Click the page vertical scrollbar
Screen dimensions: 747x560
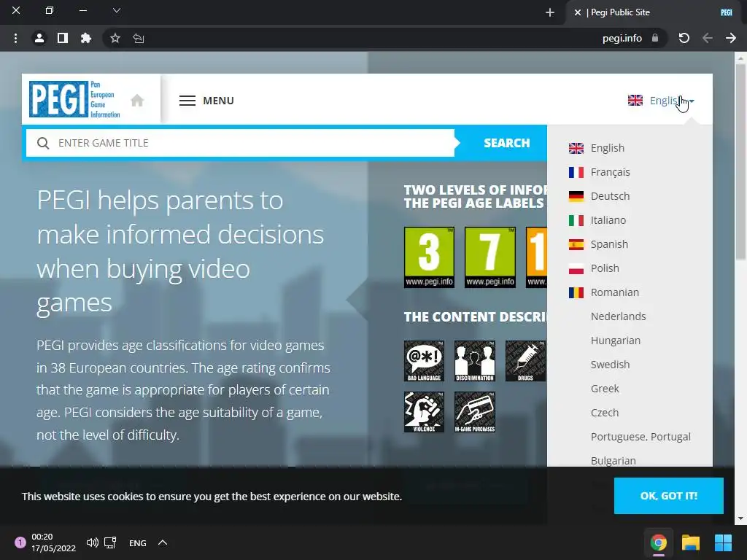(x=740, y=162)
